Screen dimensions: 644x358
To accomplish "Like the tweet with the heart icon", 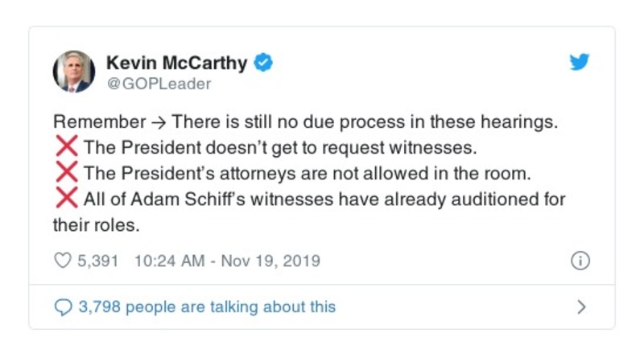I will (x=63, y=261).
